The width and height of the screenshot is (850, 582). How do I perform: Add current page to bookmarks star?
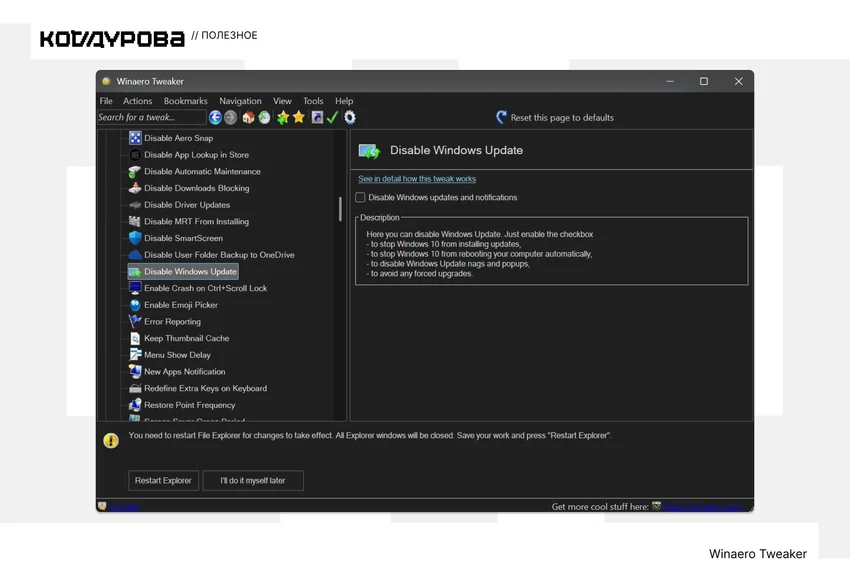point(282,117)
